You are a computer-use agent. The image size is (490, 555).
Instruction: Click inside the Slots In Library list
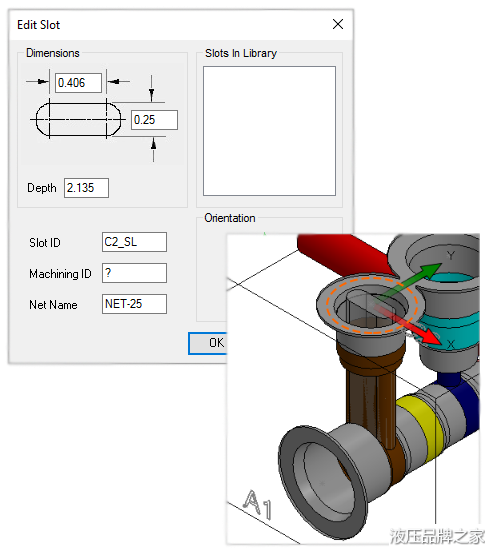(x=269, y=131)
